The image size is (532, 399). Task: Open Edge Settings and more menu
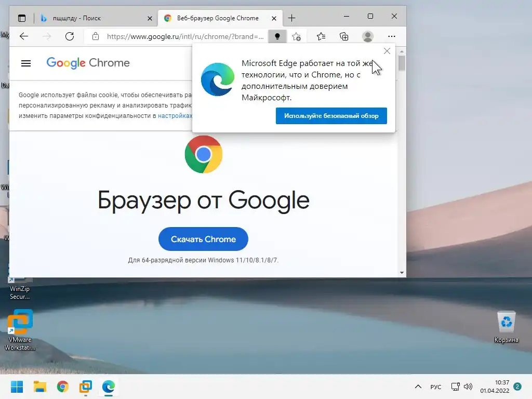(392, 36)
